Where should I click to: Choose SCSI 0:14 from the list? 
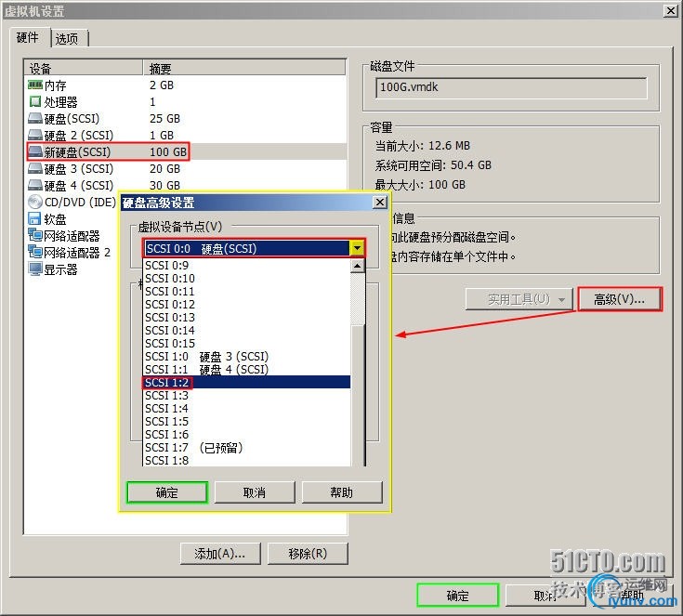pos(246,331)
